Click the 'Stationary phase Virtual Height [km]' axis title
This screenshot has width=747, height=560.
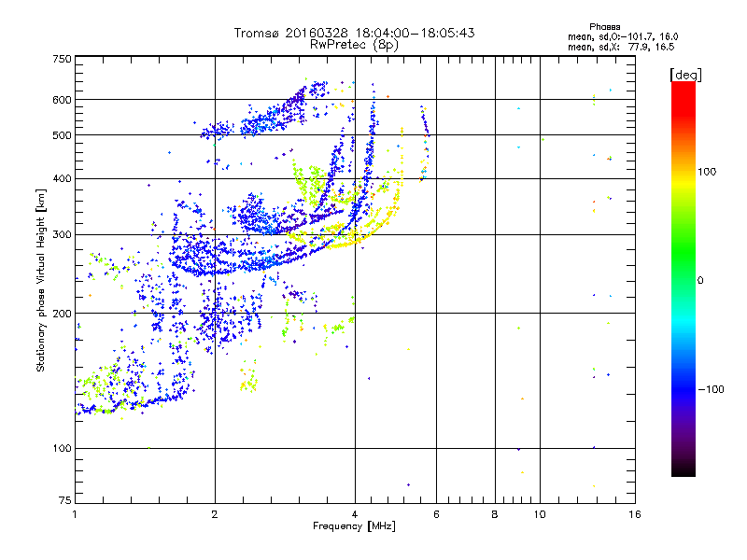click(x=41, y=281)
